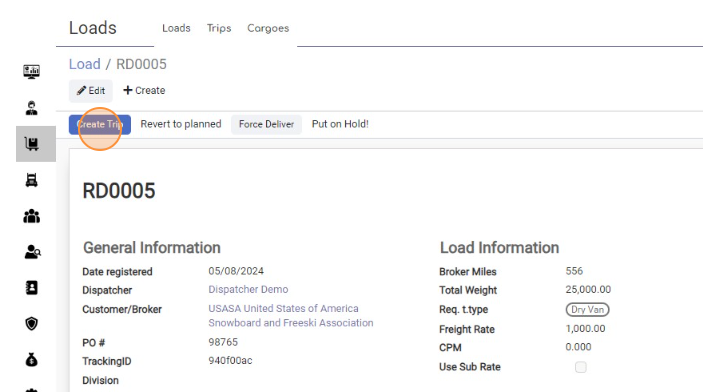
Task: Open the dashboard monitor icon in sidebar
Action: [32, 72]
